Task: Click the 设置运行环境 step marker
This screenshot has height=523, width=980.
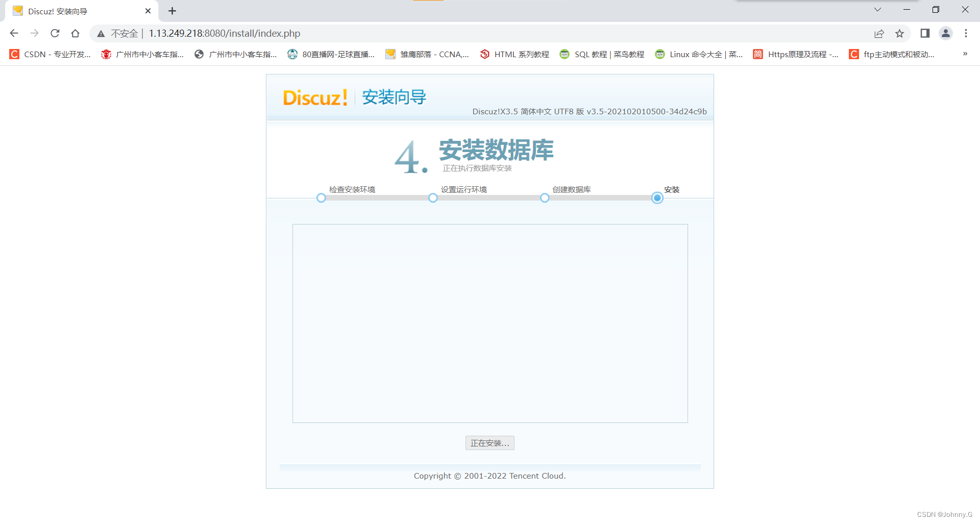Action: (433, 198)
